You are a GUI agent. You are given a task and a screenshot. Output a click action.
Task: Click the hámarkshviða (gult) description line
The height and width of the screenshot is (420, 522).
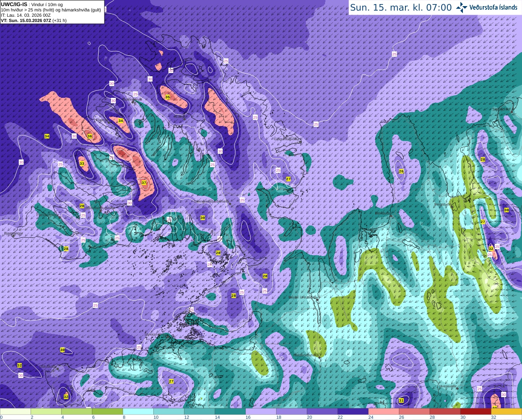pyautogui.click(x=51, y=10)
